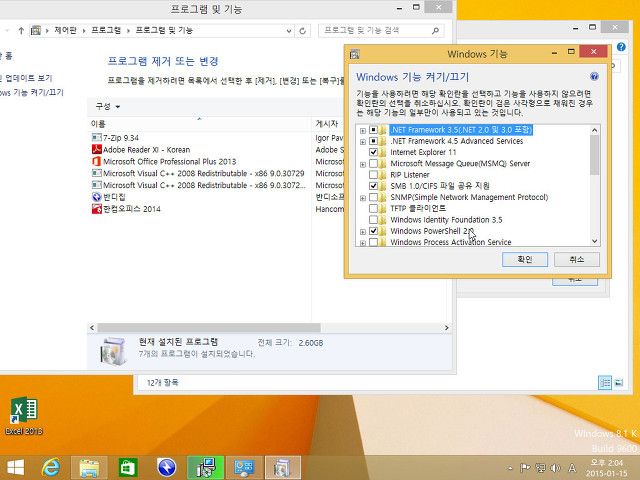Click the refresh icon beside address bar

[x=302, y=31]
